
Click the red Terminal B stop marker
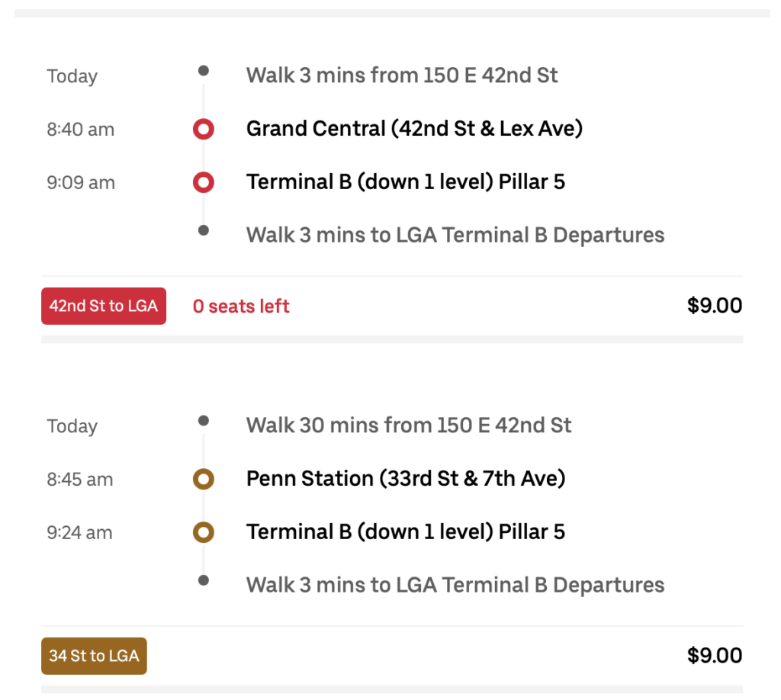tap(203, 182)
